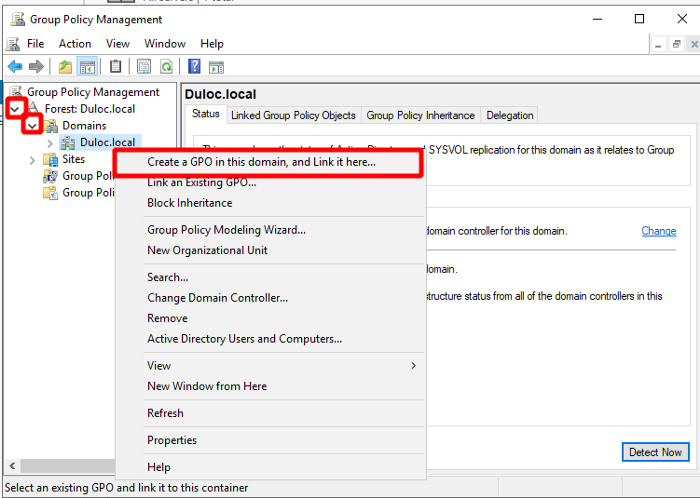This screenshot has height=498, width=700.
Task: Choose Create a GPO in this domain, and Link it here
Action: coord(268,162)
